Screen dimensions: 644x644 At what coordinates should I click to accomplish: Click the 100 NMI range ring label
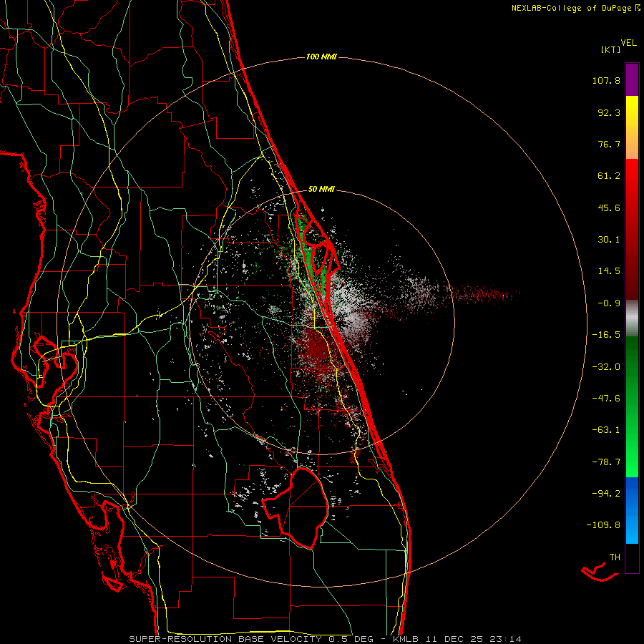point(321,57)
